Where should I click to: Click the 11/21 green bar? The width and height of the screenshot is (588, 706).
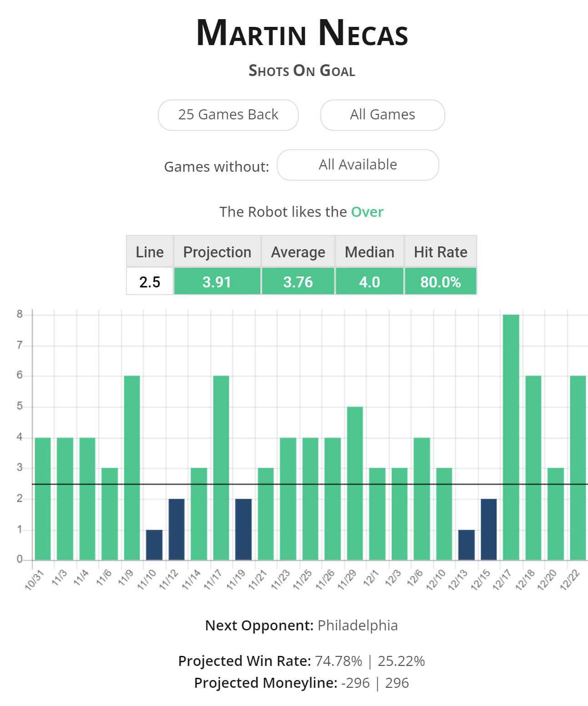pos(266,514)
